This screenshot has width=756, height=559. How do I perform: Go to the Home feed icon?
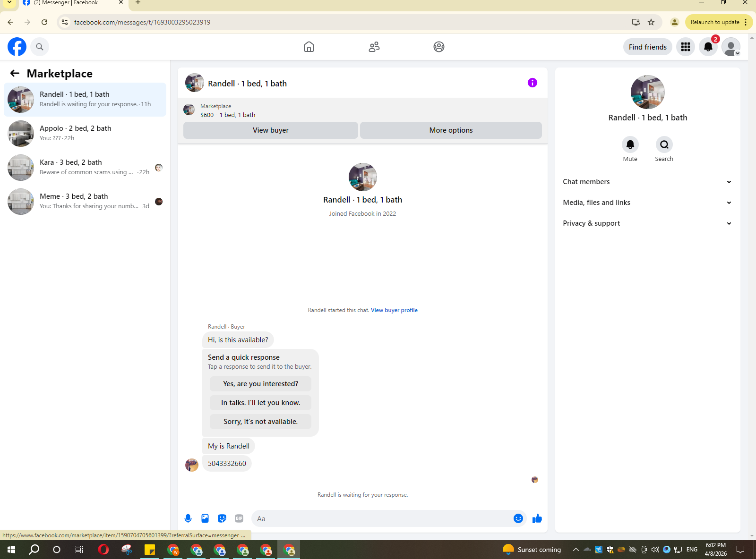[x=309, y=47]
